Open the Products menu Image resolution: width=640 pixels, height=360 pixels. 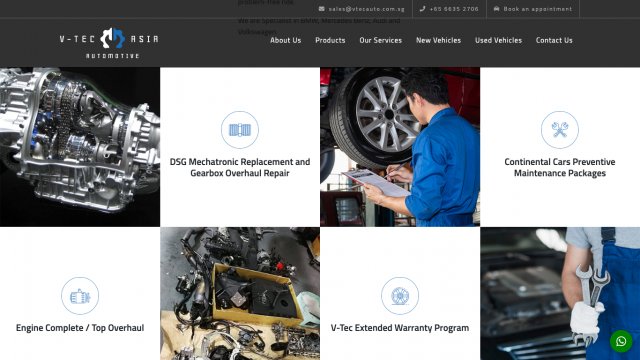coord(330,40)
